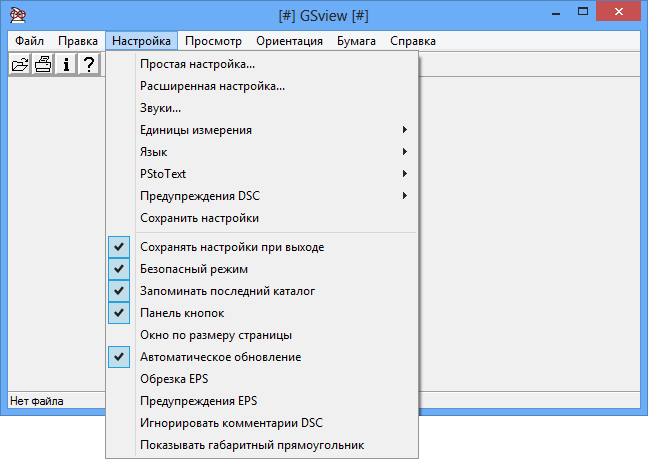The width and height of the screenshot is (648, 459).
Task: Click the Print toolbar icon
Action: tap(43, 64)
